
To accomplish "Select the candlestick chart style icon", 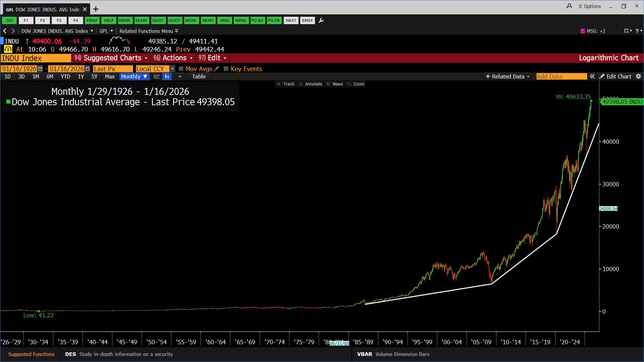I will click(167, 76).
